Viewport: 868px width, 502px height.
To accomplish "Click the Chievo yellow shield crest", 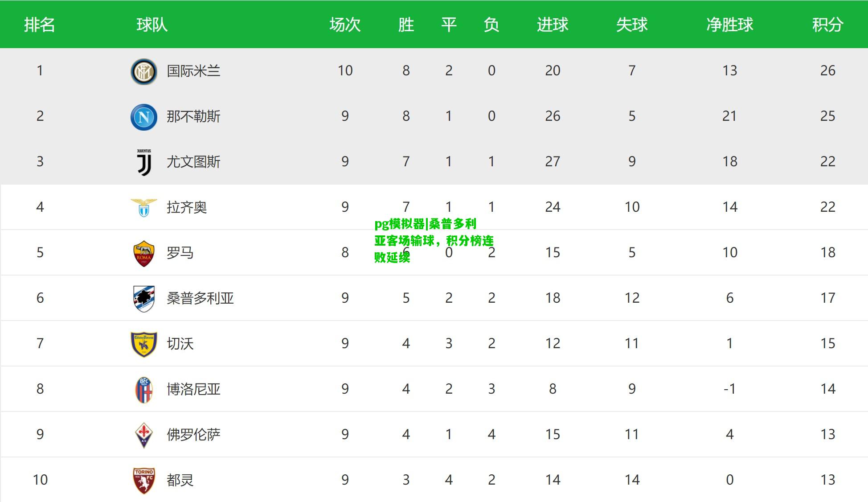I will tap(143, 344).
